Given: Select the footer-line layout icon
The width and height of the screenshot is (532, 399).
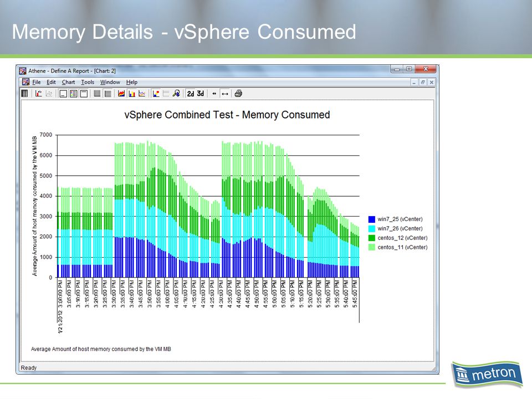Looking at the screenshot, I should (x=63, y=94).
